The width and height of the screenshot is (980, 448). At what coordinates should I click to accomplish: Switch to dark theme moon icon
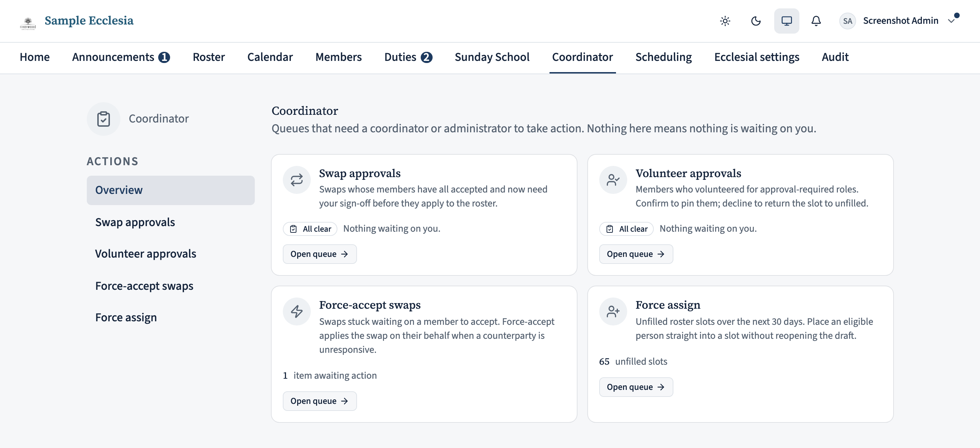point(756,21)
